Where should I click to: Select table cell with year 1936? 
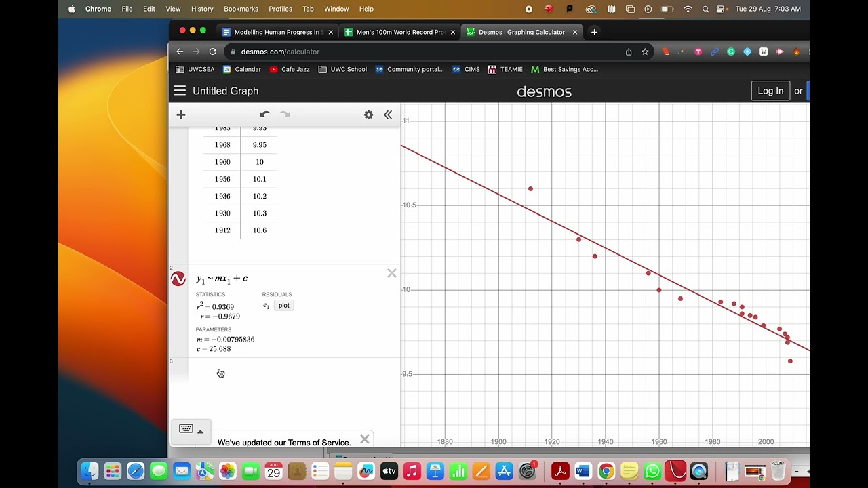pyautogui.click(x=222, y=196)
